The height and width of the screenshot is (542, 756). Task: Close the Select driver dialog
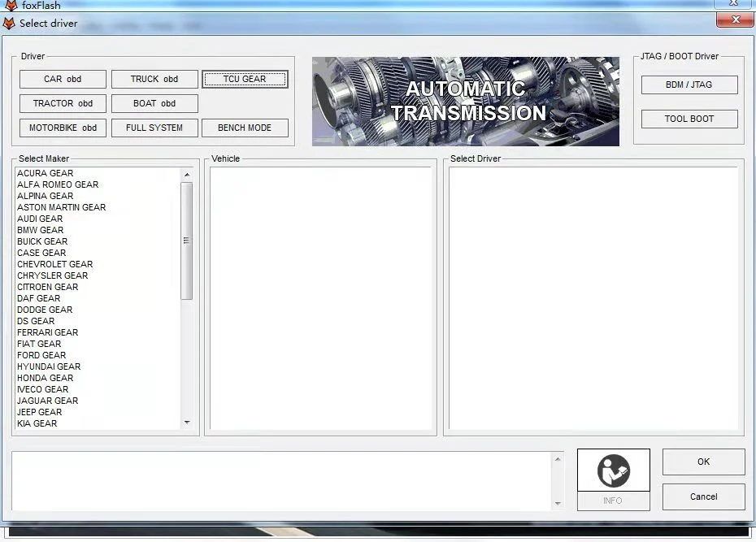coord(735,20)
